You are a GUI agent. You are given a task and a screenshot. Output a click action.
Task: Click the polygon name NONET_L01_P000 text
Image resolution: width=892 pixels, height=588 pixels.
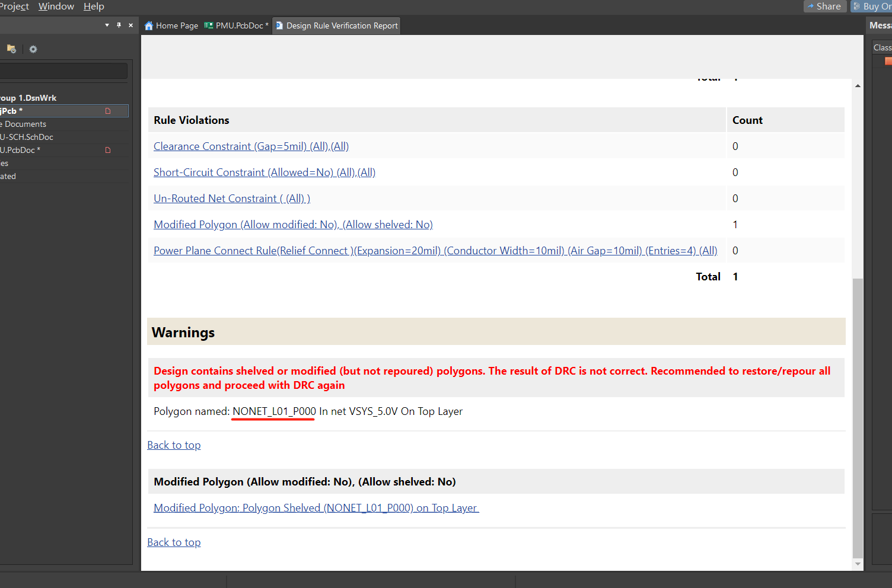coord(274,411)
